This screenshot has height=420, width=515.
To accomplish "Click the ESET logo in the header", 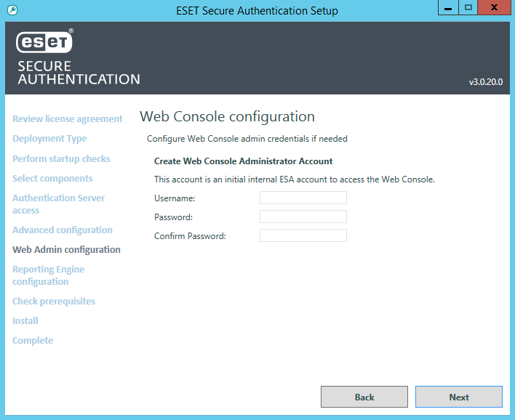I will pos(45,44).
